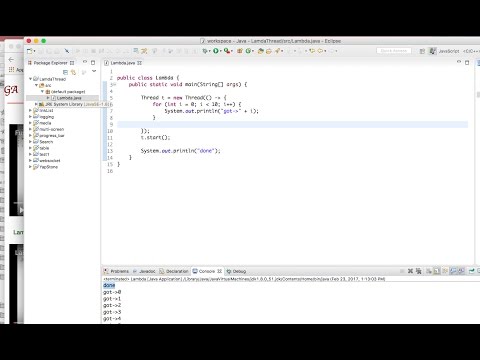This screenshot has width=480, height=360.
Task: Click 'got->0' console output line
Action: pyautogui.click(x=112, y=292)
